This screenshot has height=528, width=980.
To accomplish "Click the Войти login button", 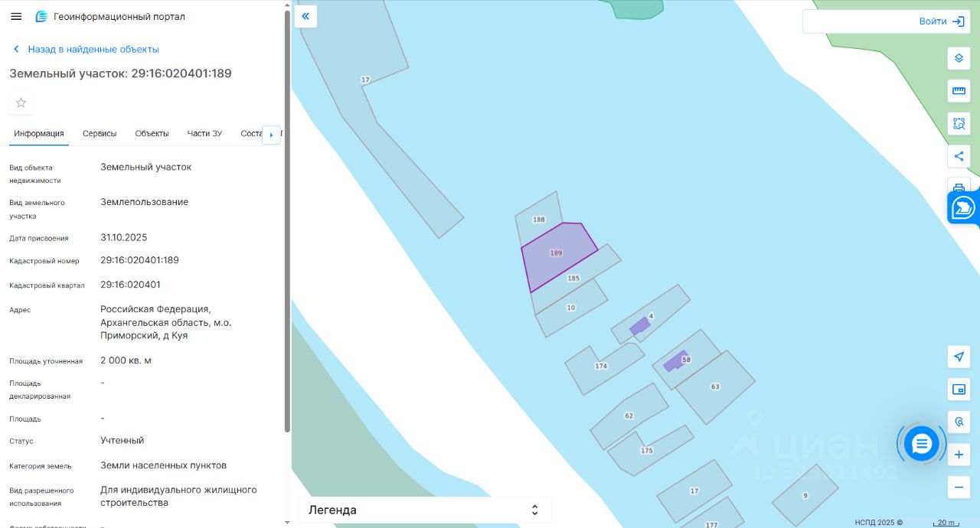I will [941, 21].
